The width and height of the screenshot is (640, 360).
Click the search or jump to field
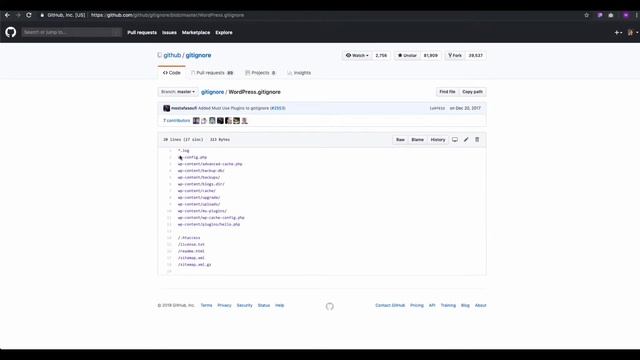point(72,32)
